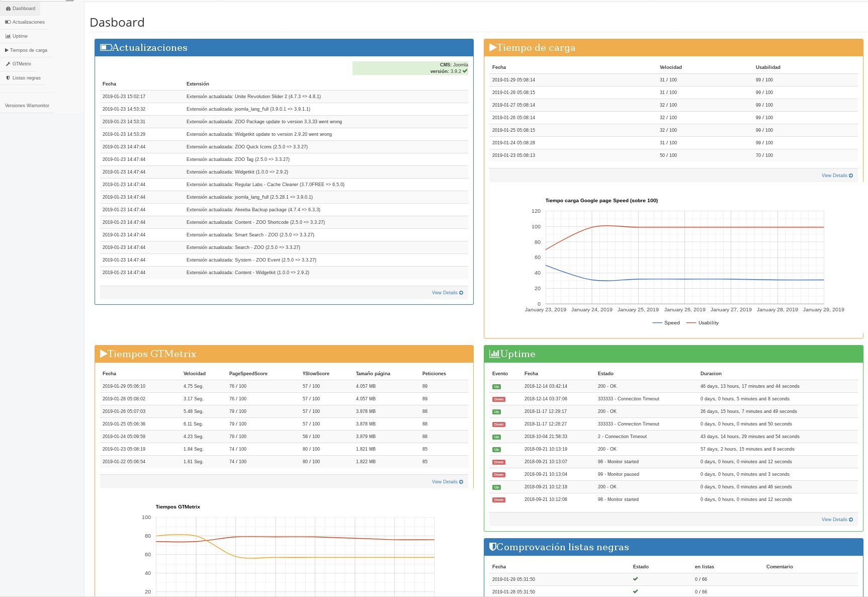The height and width of the screenshot is (597, 868).
Task: Click the PageSpeedScore column header
Action: [x=248, y=374]
